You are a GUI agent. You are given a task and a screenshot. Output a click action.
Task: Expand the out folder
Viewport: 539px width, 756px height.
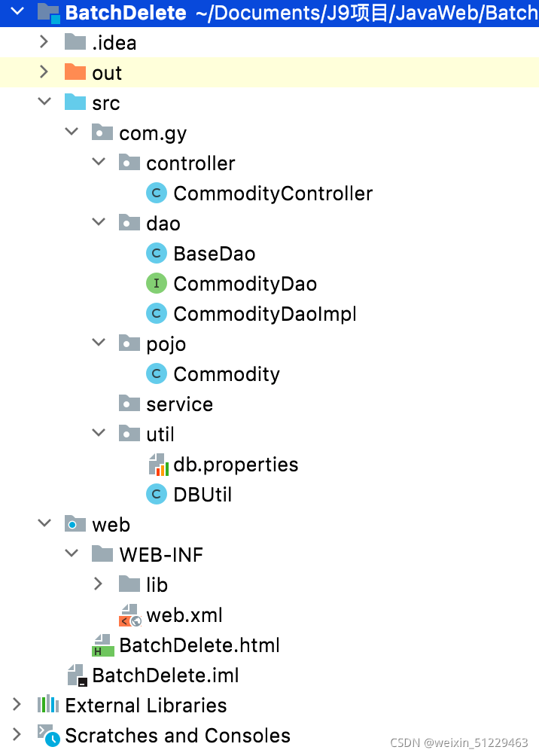pos(44,72)
